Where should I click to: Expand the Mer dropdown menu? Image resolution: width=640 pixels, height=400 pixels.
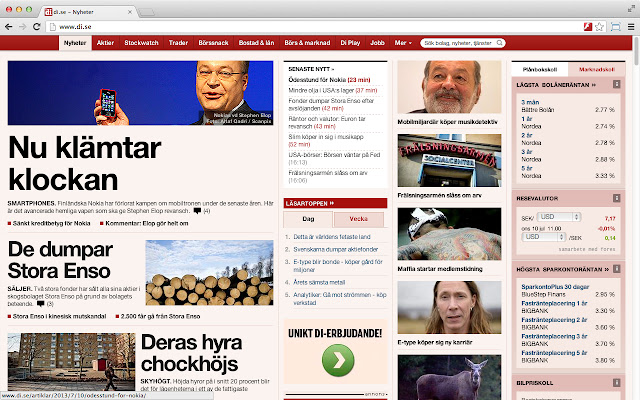403,42
